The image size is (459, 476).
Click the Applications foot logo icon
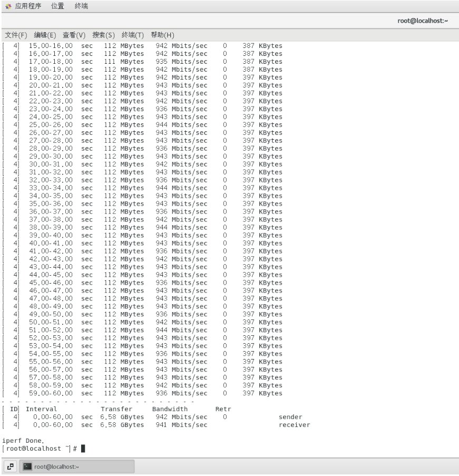pyautogui.click(x=8, y=6)
